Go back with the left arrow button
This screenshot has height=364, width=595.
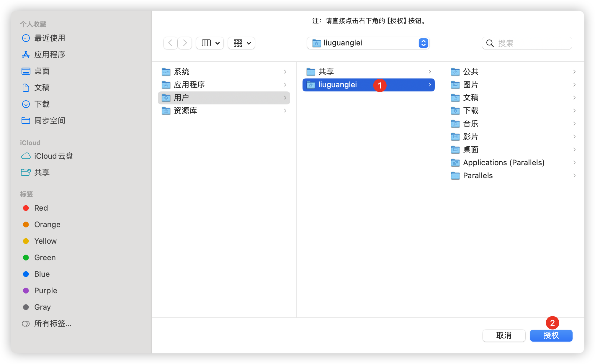coord(170,43)
